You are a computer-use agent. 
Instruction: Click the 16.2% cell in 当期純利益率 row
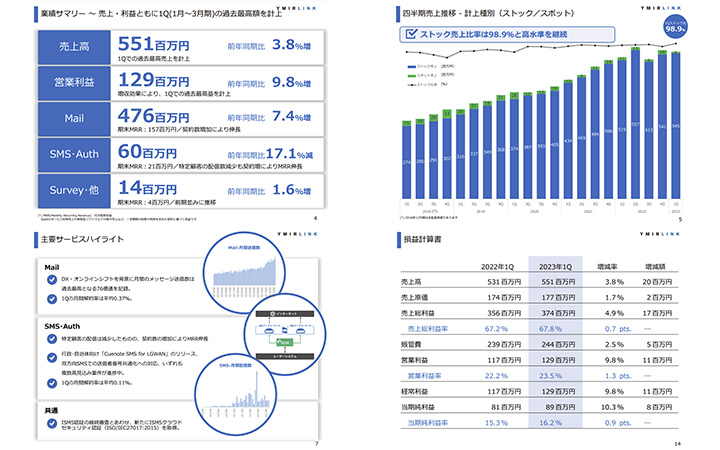point(550,422)
